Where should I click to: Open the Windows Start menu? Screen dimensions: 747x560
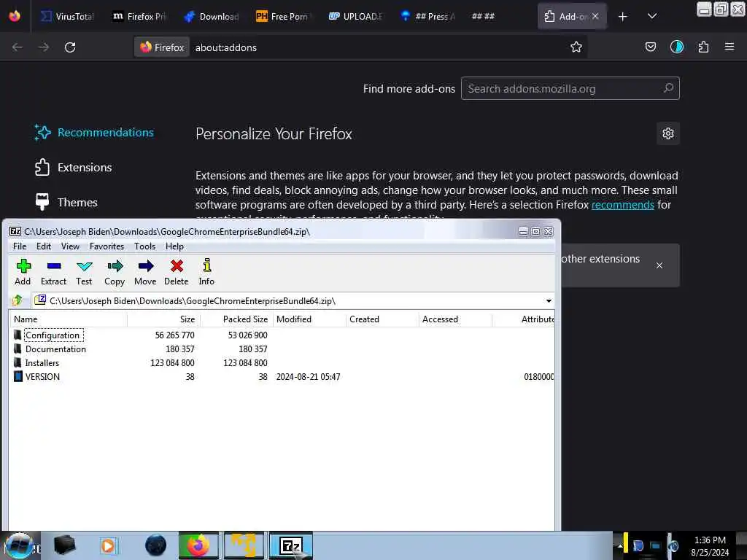pyautogui.click(x=19, y=546)
